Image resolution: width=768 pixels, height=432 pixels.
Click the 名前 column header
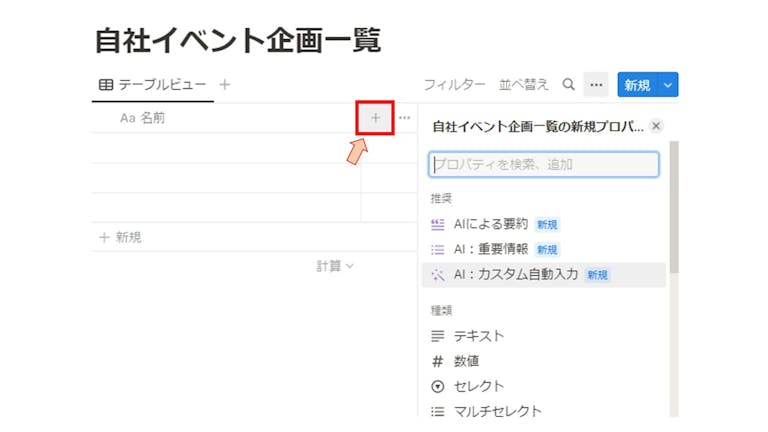[143, 118]
